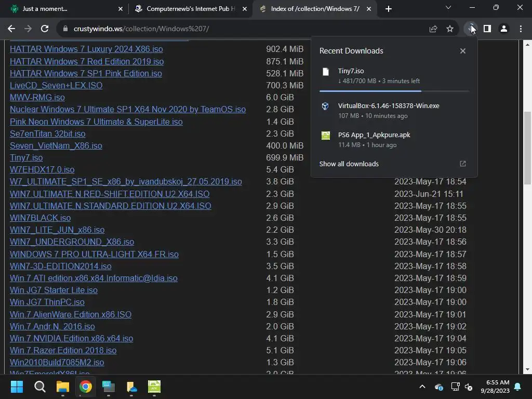The image size is (532, 399).
Task: Close the 'Just a moment...' tab
Action: pos(121,9)
